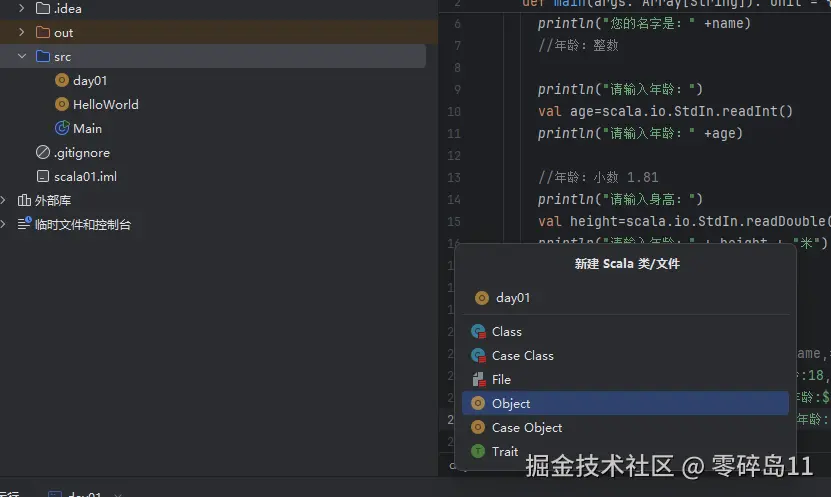The image size is (831, 497).
Task: Choose Case Class in the popup list
Action: [x=625, y=355]
